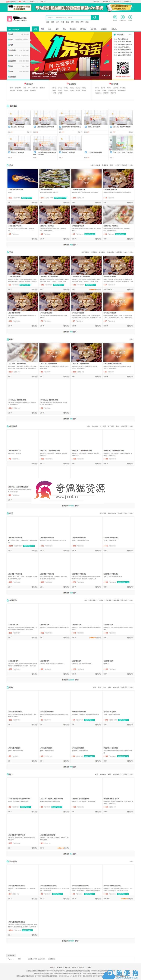Expand the green 全部分类 category menu

click(18, 29)
